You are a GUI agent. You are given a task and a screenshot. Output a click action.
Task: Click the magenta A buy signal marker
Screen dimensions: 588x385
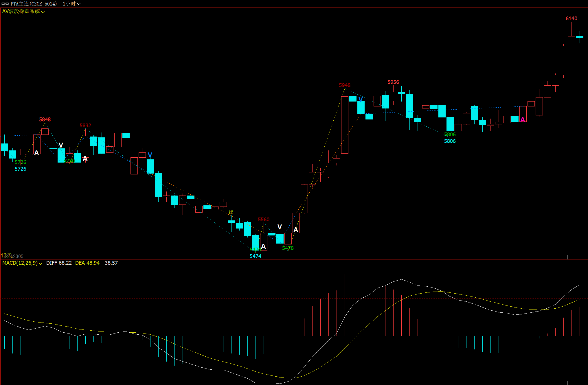(x=523, y=120)
